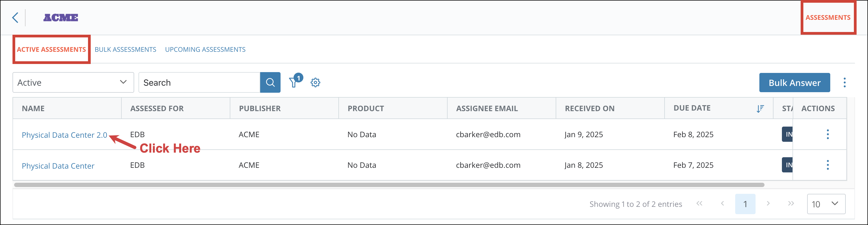Switch to Bulk Assessments tab
Screen dimensions: 868x225
(x=125, y=49)
